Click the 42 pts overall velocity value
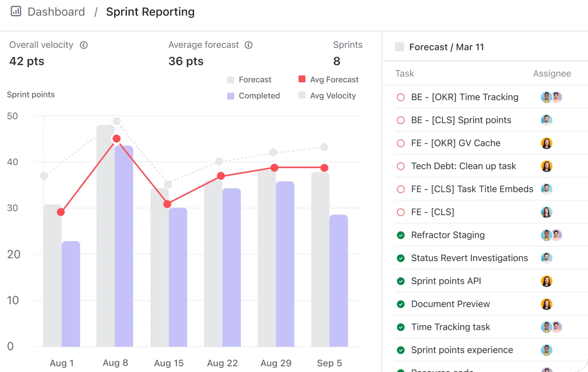 coord(27,61)
